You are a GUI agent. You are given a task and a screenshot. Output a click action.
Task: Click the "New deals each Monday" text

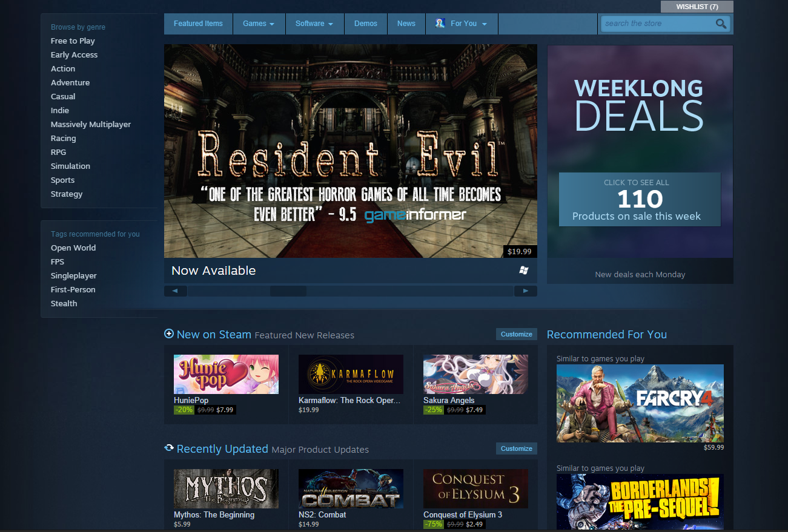[x=640, y=275]
